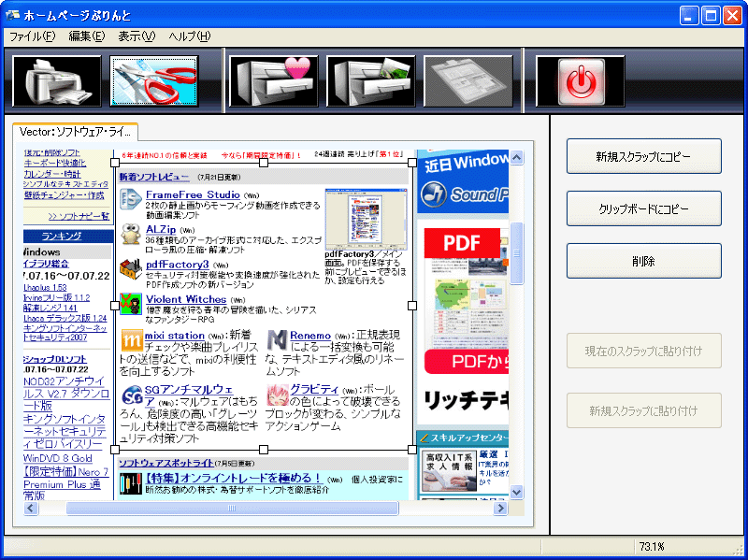748x560 pixels.
Task: Open the NOD32アンチウイルス link
Action: (x=65, y=394)
